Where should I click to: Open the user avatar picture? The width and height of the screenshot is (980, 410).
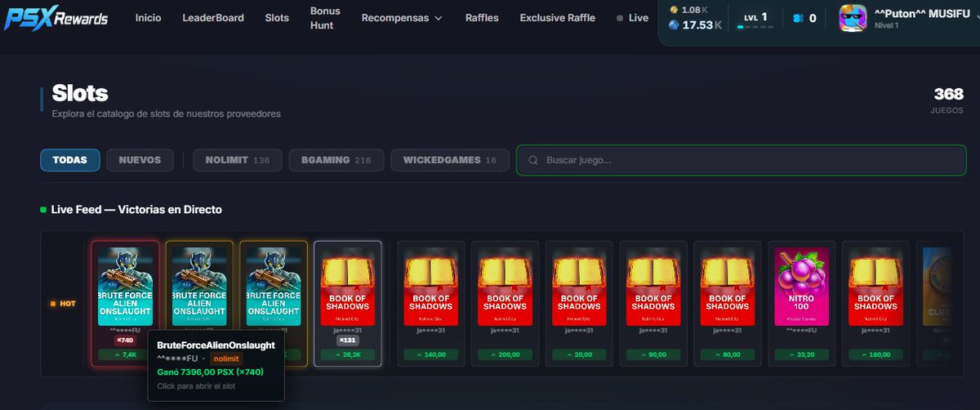pos(853,18)
